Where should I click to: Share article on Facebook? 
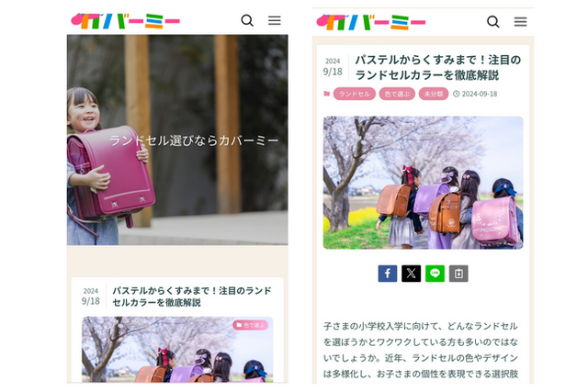[388, 274]
